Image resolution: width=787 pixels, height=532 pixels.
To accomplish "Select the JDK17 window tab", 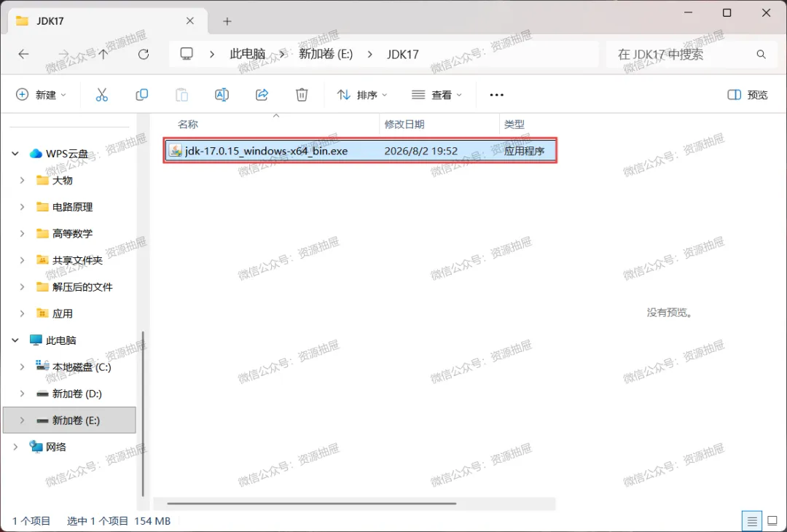I will 106,21.
